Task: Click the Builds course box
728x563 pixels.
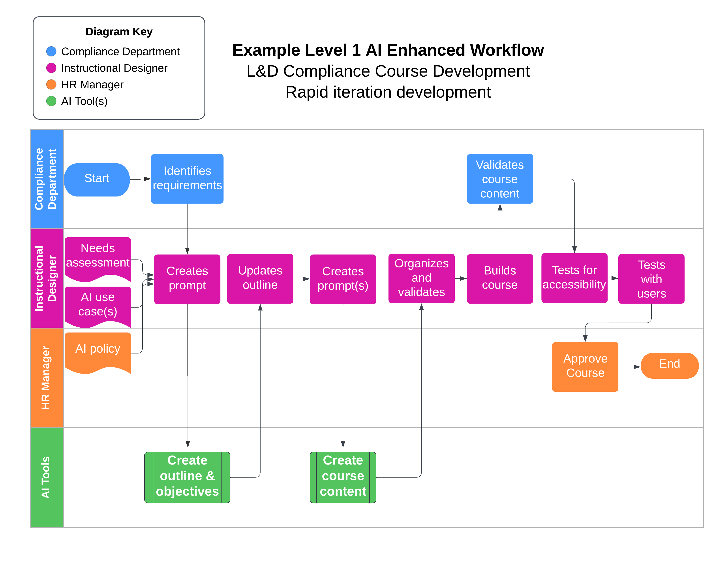Action: [500, 278]
